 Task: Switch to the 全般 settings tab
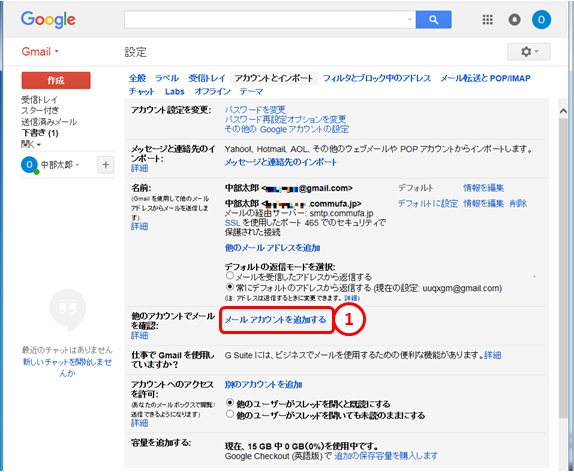click(x=137, y=78)
